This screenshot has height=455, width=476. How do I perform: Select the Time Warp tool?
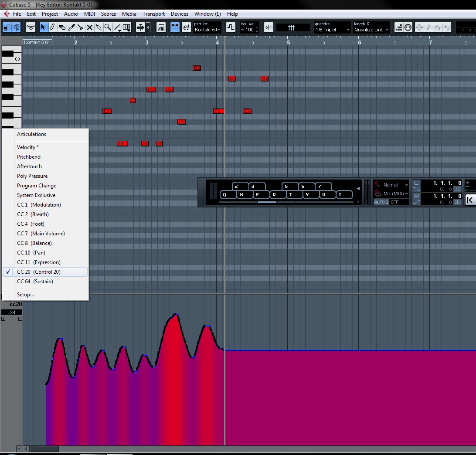(x=126, y=27)
